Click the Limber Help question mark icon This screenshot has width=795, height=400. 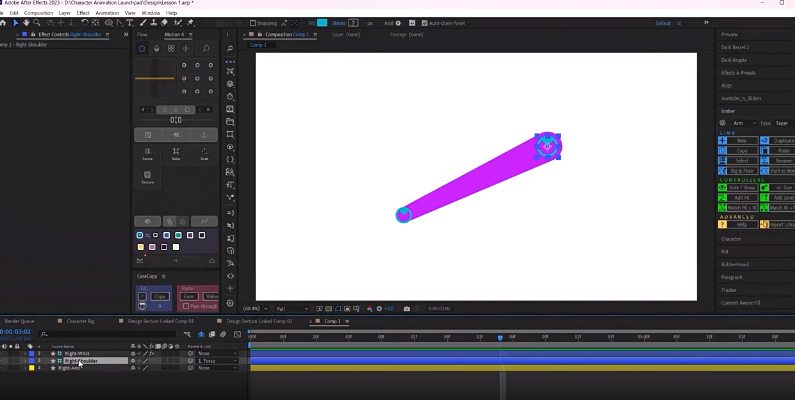coord(723,224)
